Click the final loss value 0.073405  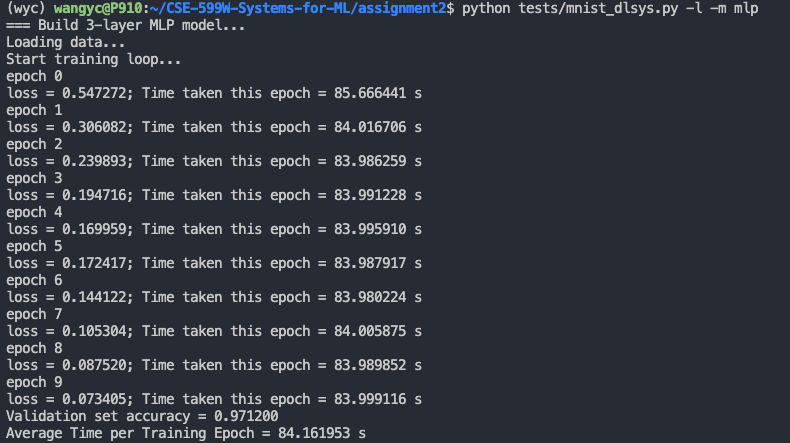pos(92,400)
